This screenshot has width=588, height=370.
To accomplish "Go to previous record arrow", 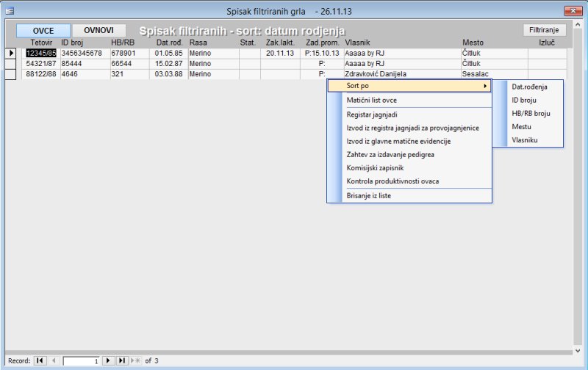I will coord(53,360).
